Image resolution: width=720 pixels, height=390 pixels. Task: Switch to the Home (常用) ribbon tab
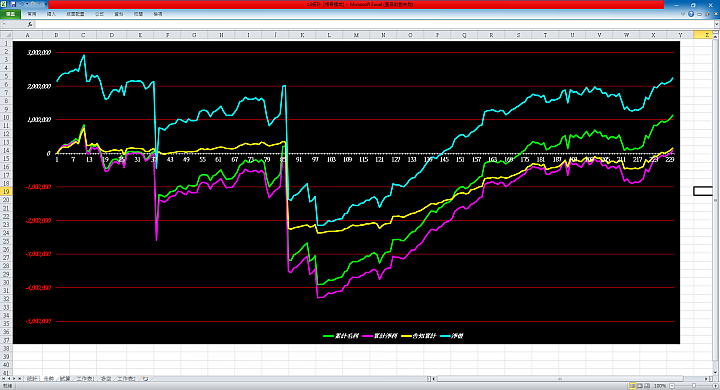(32, 14)
